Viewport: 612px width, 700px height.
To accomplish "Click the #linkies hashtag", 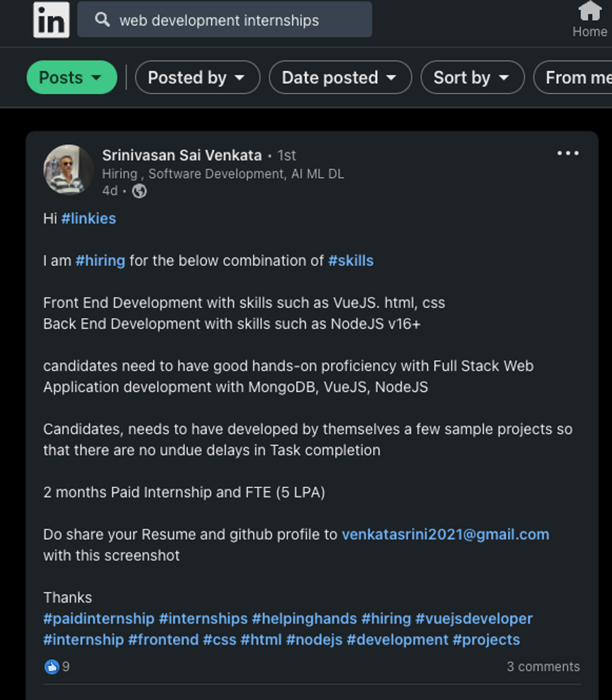I will pos(88,218).
